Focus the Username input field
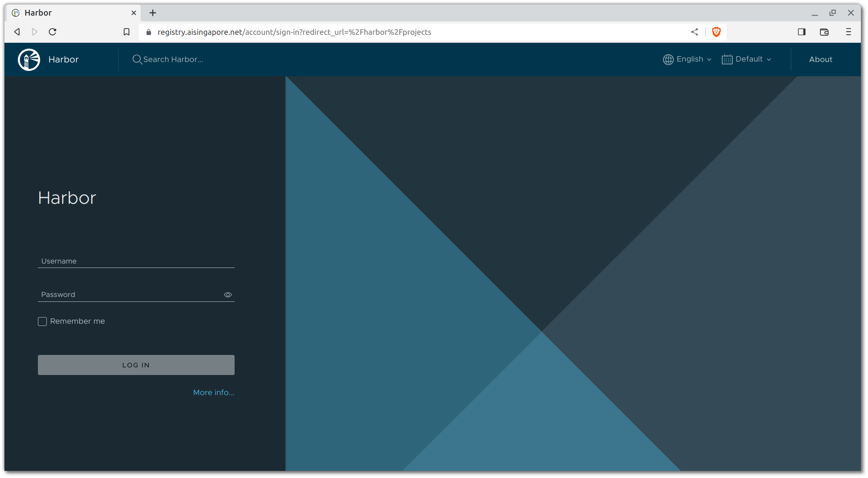The image size is (868, 478). pos(136,261)
